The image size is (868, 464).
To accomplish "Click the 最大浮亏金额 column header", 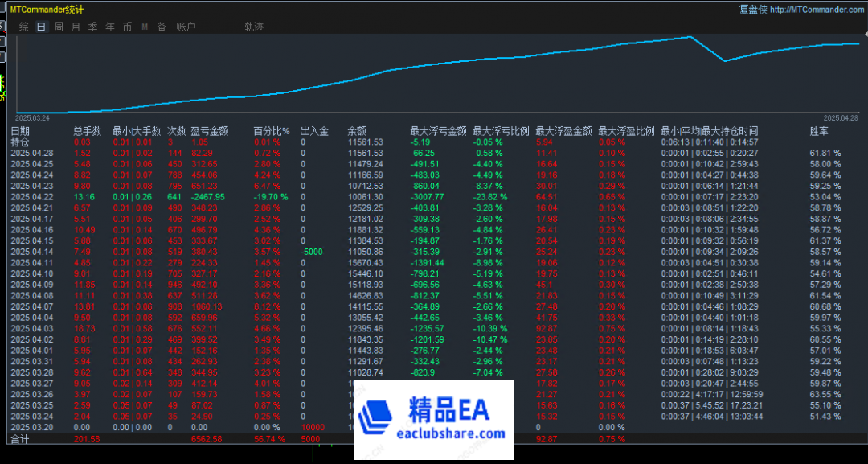I will 438,131.
